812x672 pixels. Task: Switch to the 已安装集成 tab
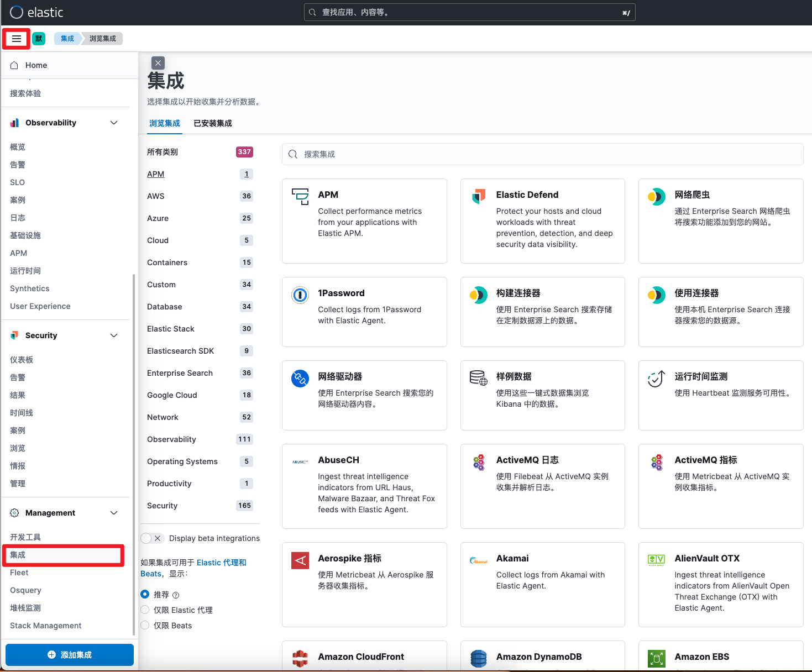pyautogui.click(x=213, y=123)
